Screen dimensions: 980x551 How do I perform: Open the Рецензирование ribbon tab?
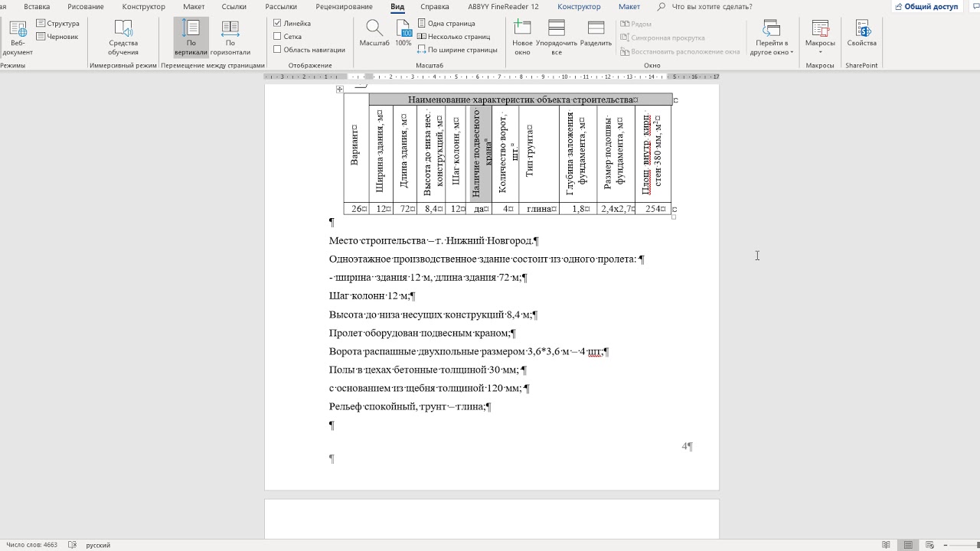point(345,7)
